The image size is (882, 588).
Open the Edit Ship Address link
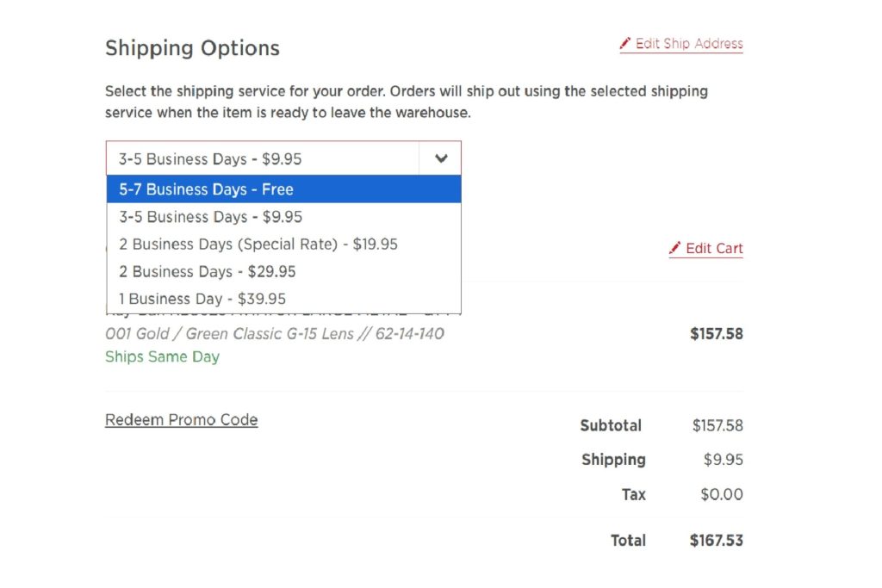point(689,43)
